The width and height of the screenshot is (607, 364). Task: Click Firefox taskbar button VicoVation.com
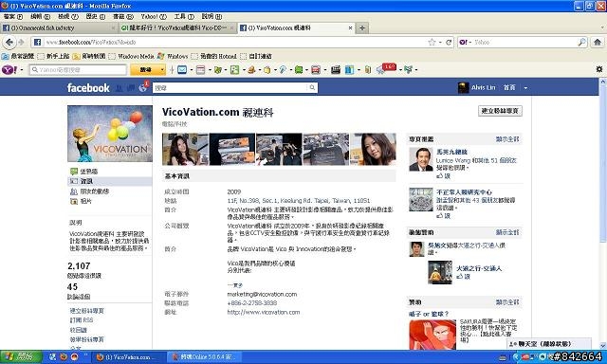(128, 357)
